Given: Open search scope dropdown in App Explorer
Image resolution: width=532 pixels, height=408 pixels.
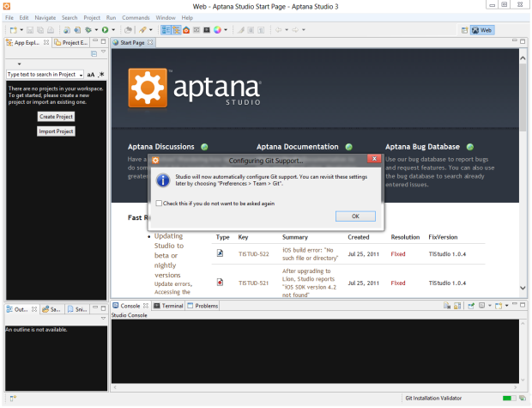Looking at the screenshot, I should click(82, 75).
